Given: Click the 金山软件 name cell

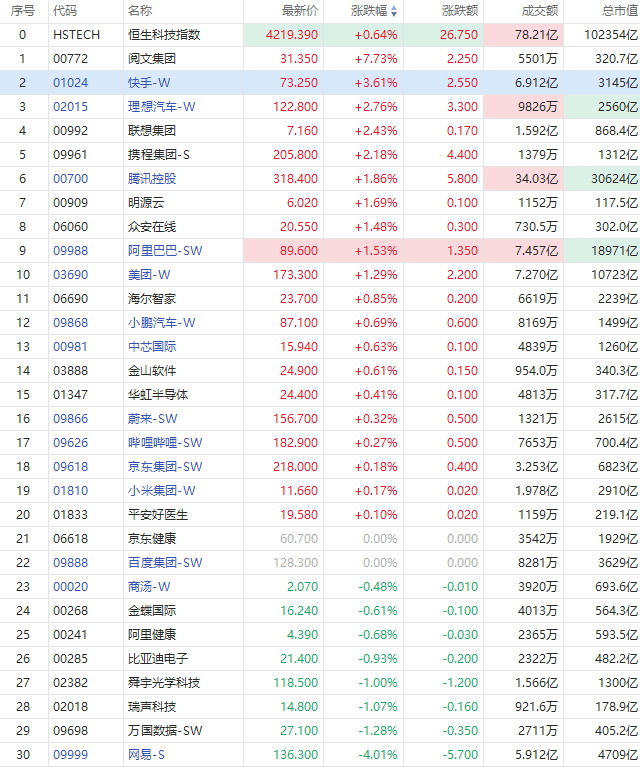Looking at the screenshot, I should tap(152, 370).
